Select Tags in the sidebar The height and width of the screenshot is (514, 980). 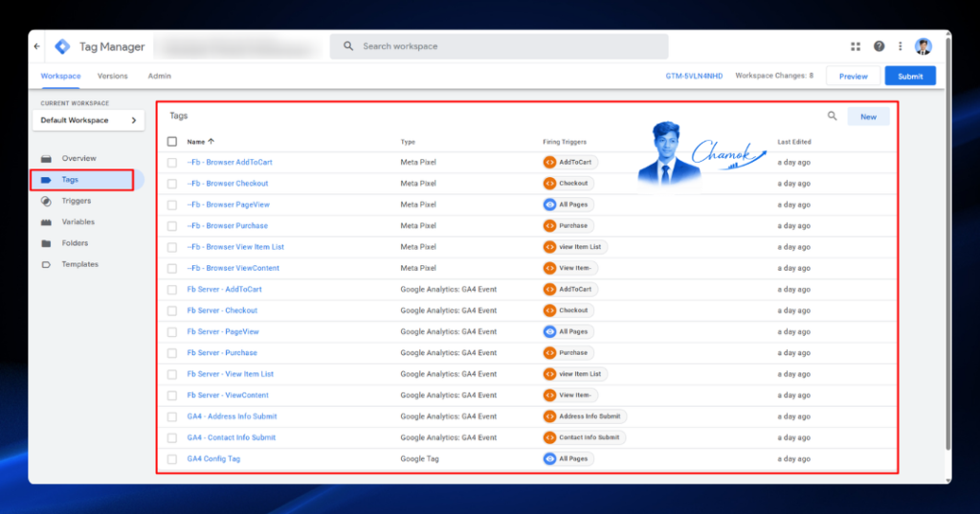pyautogui.click(x=82, y=180)
